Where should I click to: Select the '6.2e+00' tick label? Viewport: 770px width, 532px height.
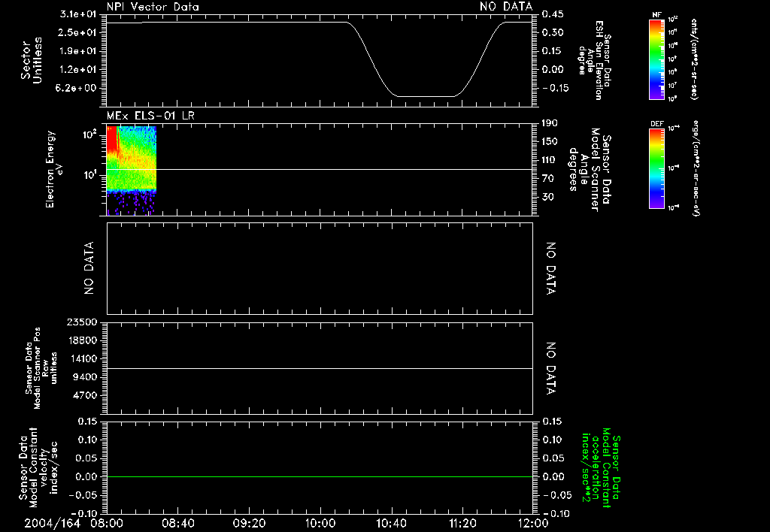point(77,88)
